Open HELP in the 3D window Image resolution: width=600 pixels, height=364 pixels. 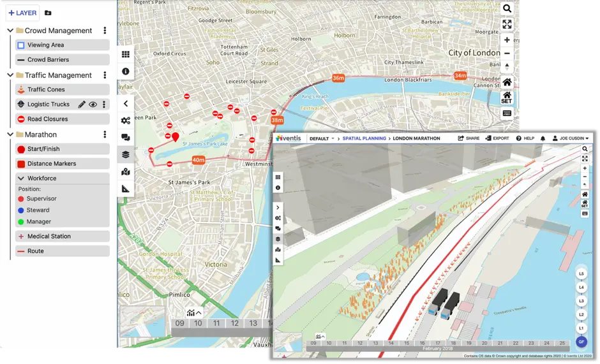pos(525,138)
